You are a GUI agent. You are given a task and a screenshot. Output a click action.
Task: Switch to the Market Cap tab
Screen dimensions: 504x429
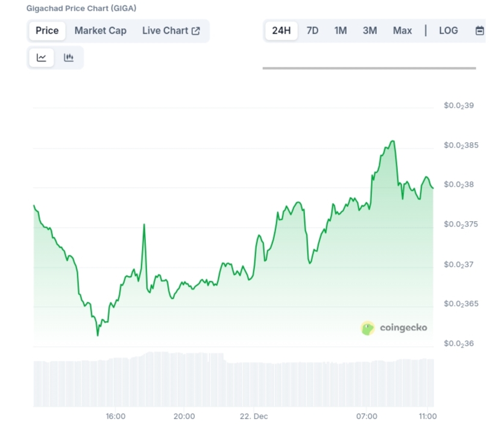point(100,31)
